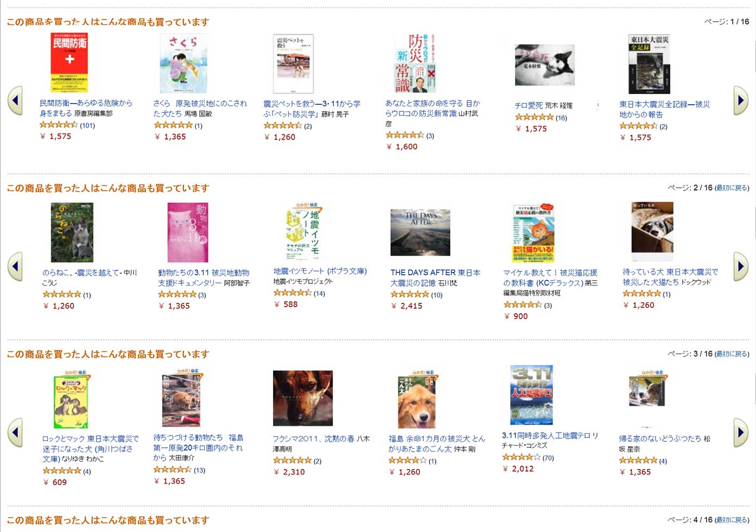This screenshot has width=756, height=532.
Task: Click the (70) reviews count link
Action: tap(548, 458)
